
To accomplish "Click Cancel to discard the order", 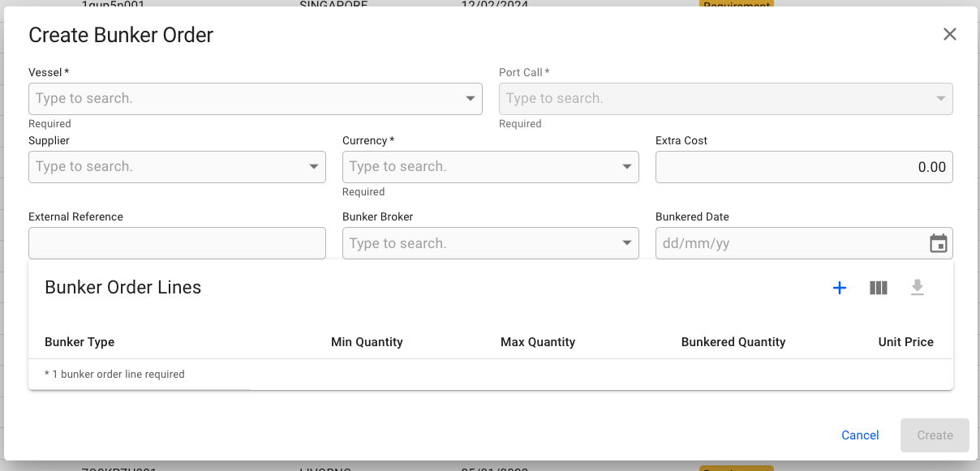I will click(860, 435).
